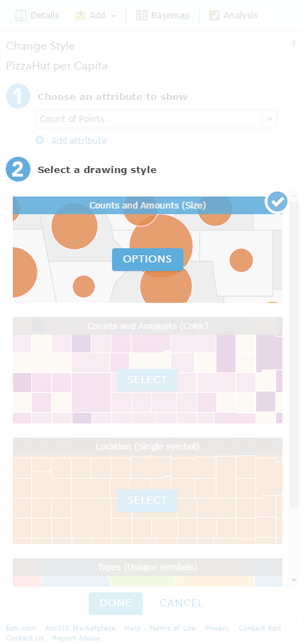The width and height of the screenshot is (303, 644).
Task: Choose the Types (Unique symbols) style thumbnail
Action: pos(148,572)
